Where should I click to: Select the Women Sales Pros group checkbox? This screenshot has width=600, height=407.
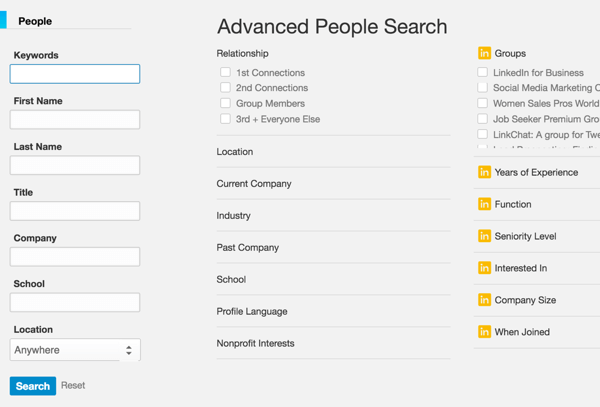tap(483, 103)
